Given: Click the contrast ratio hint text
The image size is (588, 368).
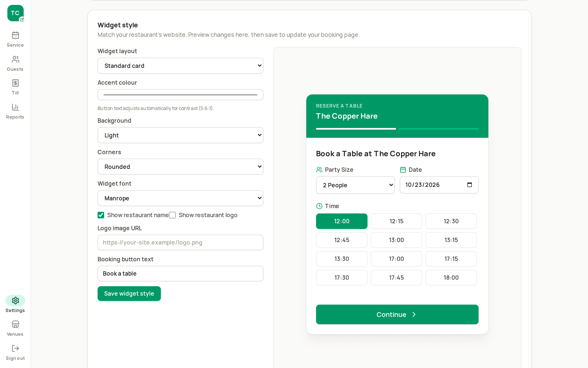Looking at the screenshot, I should click(156, 108).
